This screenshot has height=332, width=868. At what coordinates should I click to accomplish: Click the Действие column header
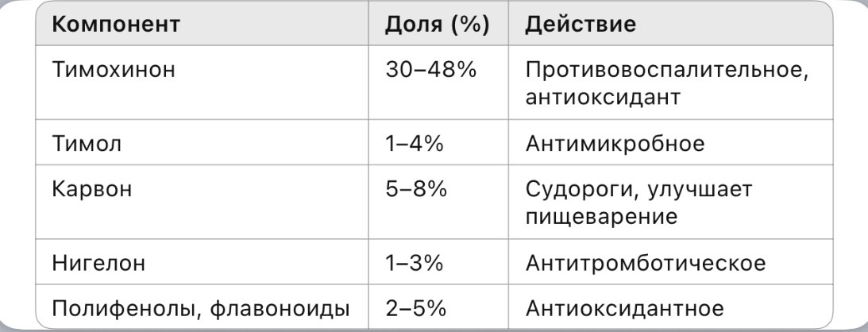[670, 25]
